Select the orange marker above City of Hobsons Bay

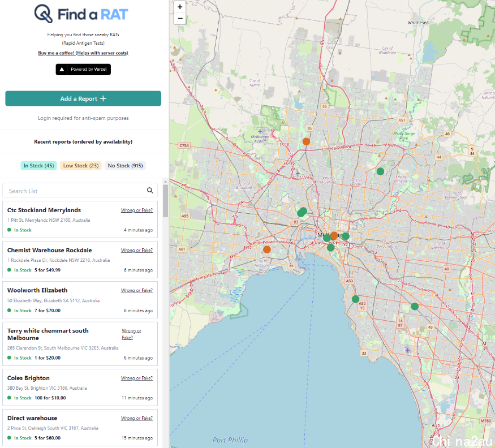pos(267,249)
